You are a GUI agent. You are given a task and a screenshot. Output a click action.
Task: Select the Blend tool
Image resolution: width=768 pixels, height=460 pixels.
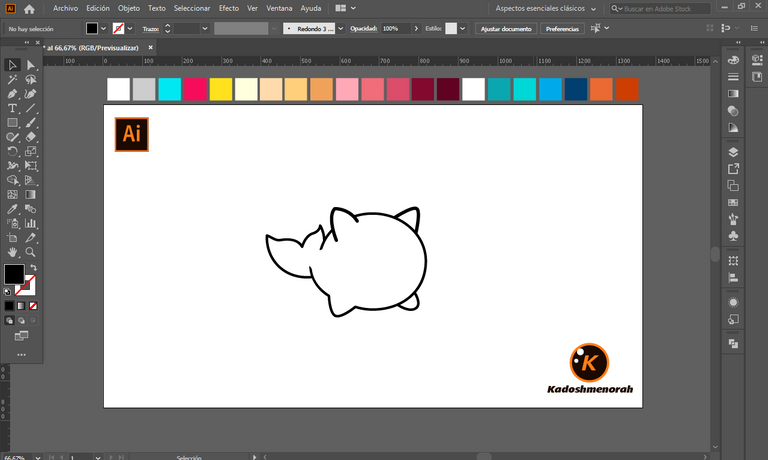[30, 209]
